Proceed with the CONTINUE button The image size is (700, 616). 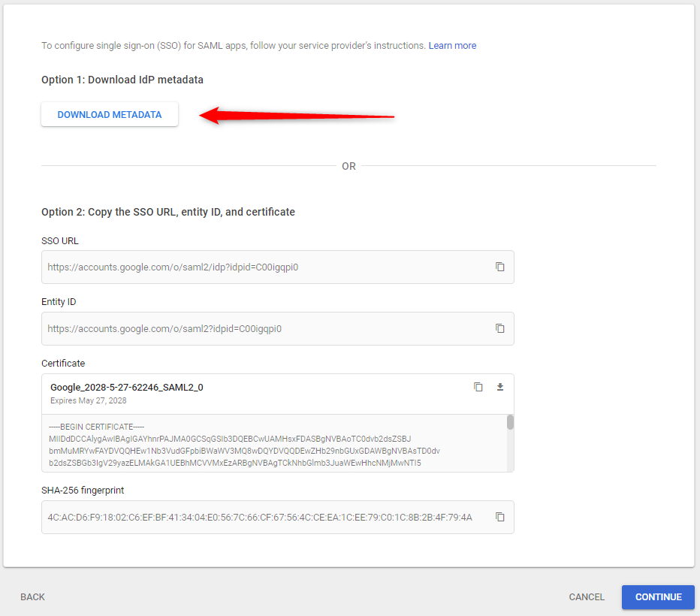[658, 596]
